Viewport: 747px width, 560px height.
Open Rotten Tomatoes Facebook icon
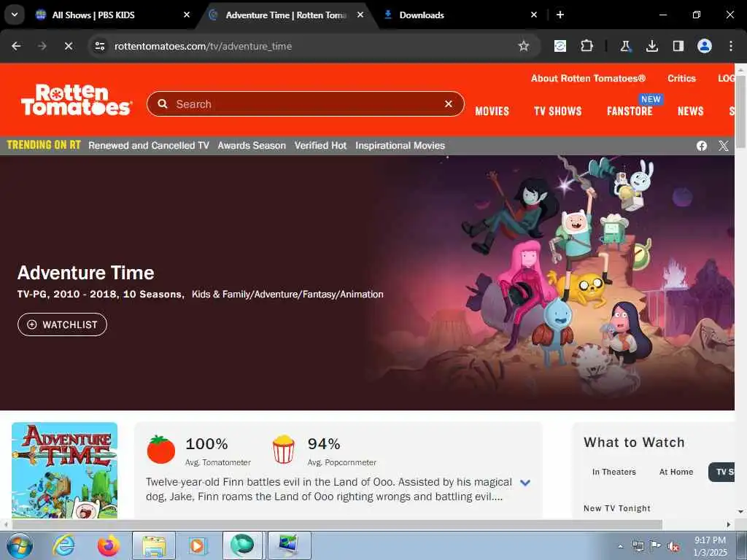[701, 146]
